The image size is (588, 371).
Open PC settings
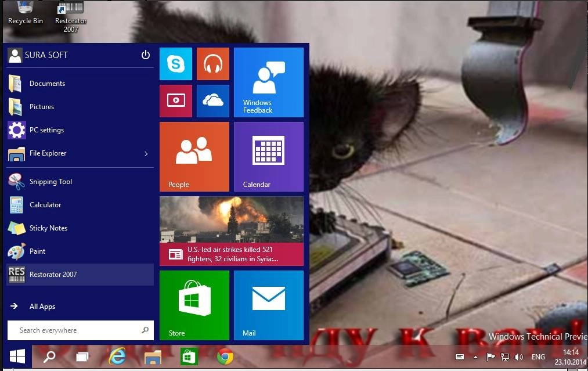click(x=80, y=130)
